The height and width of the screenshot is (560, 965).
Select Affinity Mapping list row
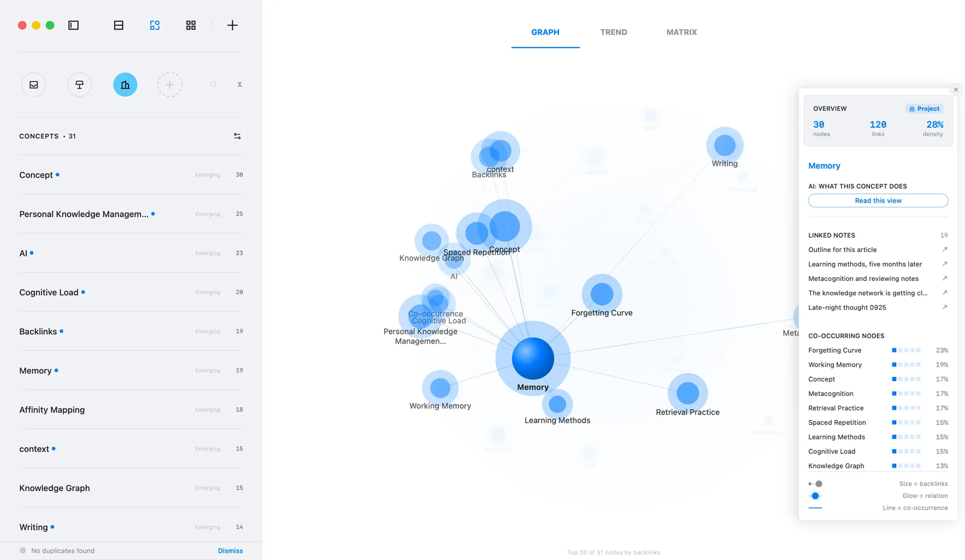(x=131, y=410)
